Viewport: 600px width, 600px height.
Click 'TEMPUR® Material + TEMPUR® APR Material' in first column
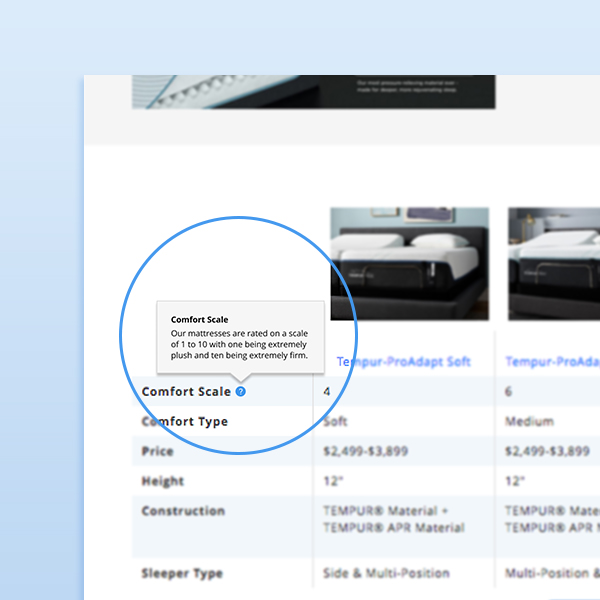(394, 519)
